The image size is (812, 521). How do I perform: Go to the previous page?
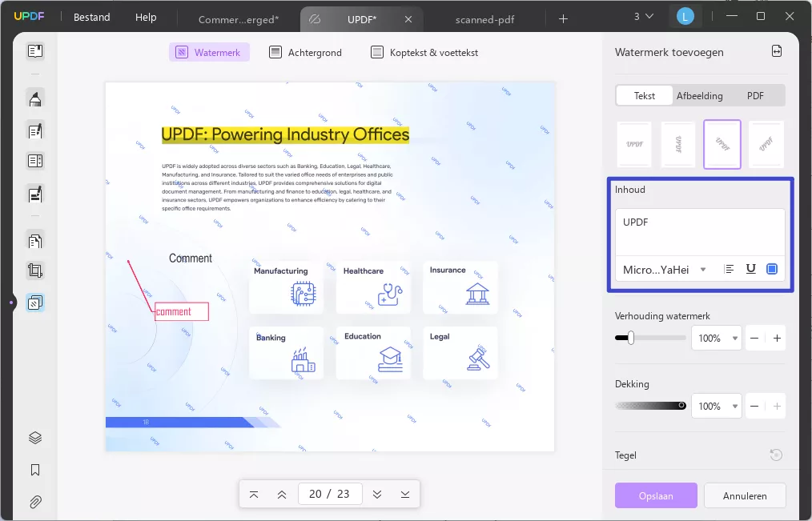point(282,495)
